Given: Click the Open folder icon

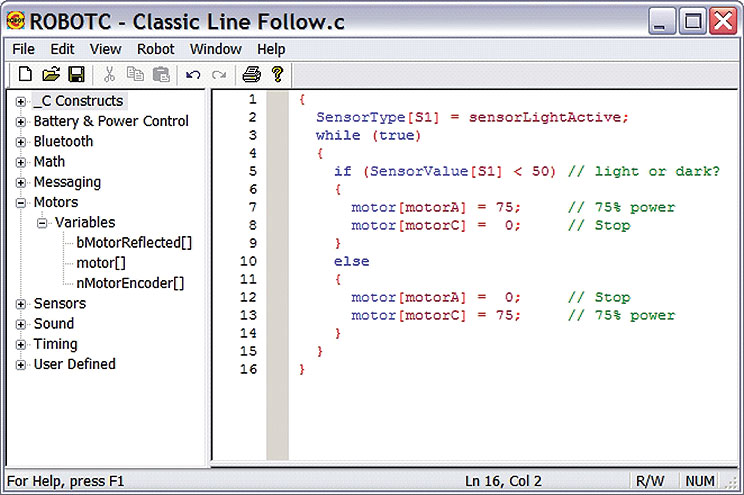Looking at the screenshot, I should (51, 74).
